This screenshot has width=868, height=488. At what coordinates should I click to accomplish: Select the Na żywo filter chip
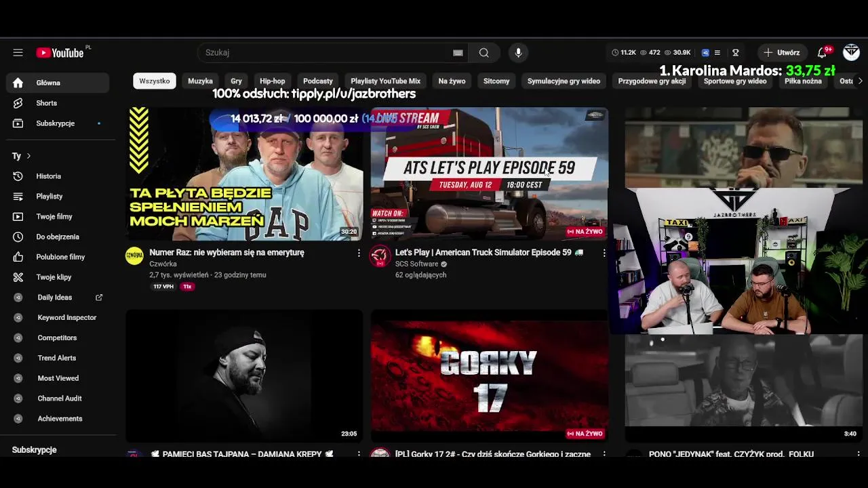(x=452, y=81)
